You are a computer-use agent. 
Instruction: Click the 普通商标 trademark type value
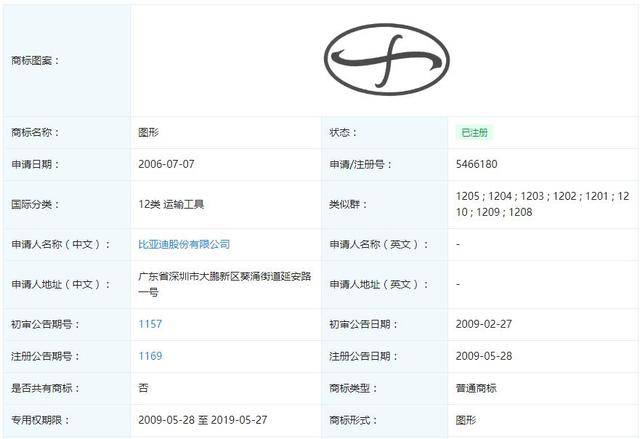[x=475, y=388]
